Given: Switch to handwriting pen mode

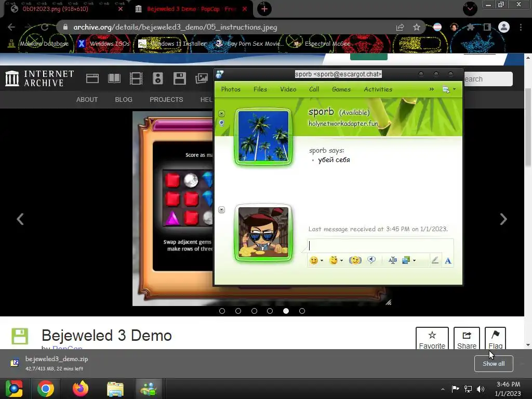Looking at the screenshot, I should (435, 260).
